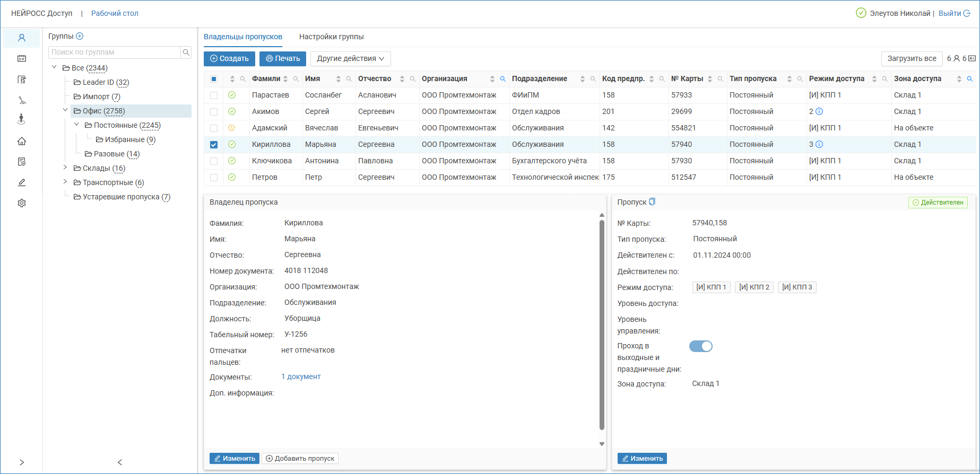
Task: Open settings gear in left sidebar
Action: (x=22, y=203)
